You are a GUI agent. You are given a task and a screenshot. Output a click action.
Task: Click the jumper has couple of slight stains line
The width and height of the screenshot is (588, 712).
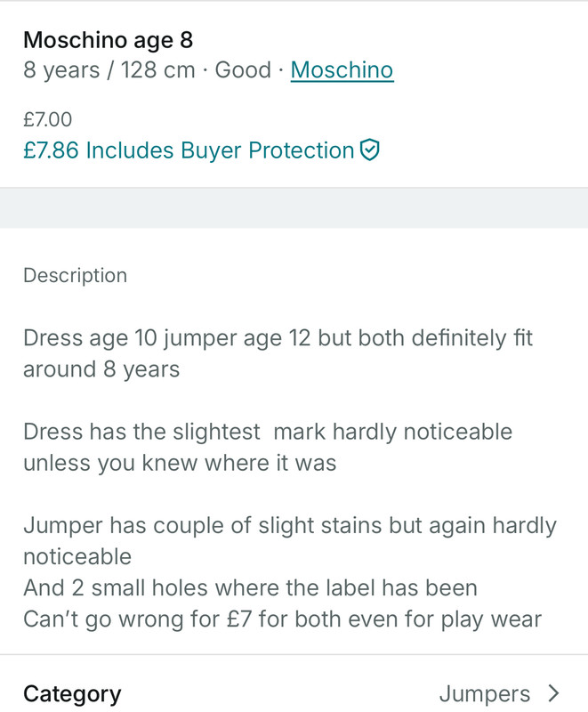coord(290,526)
